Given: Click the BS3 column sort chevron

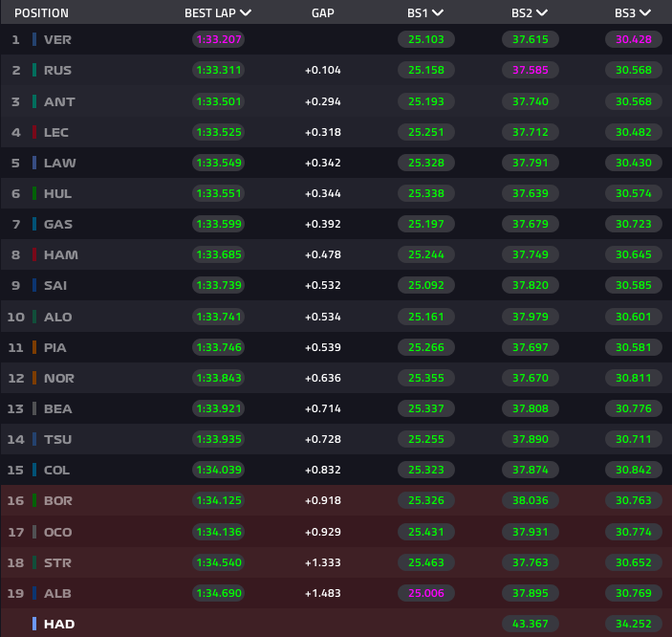Looking at the screenshot, I should pos(645,13).
